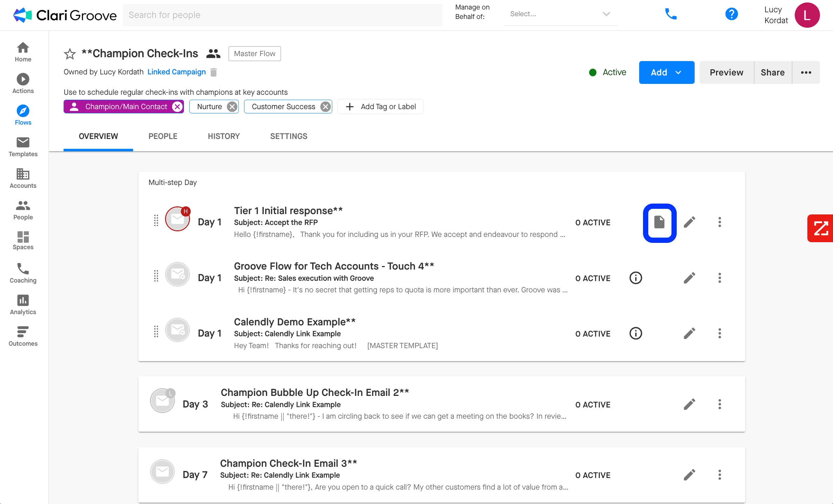
Task: Select drag handle of Calendly Demo Example
Action: click(x=156, y=332)
